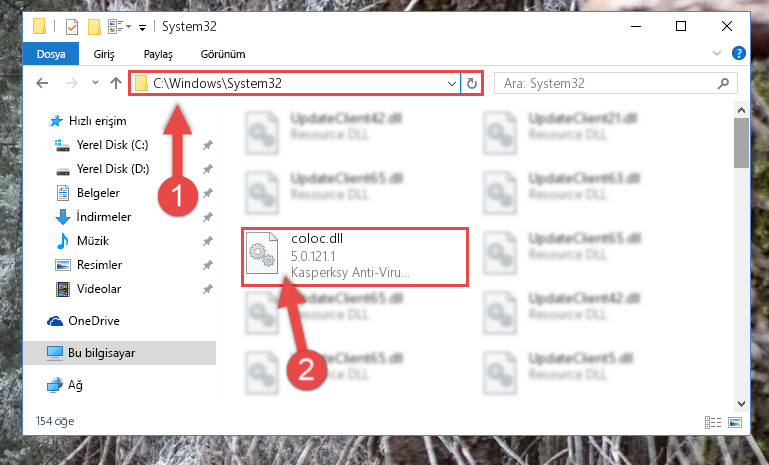769x465 pixels.
Task: Select the coloc.dll file
Action: [x=354, y=257]
